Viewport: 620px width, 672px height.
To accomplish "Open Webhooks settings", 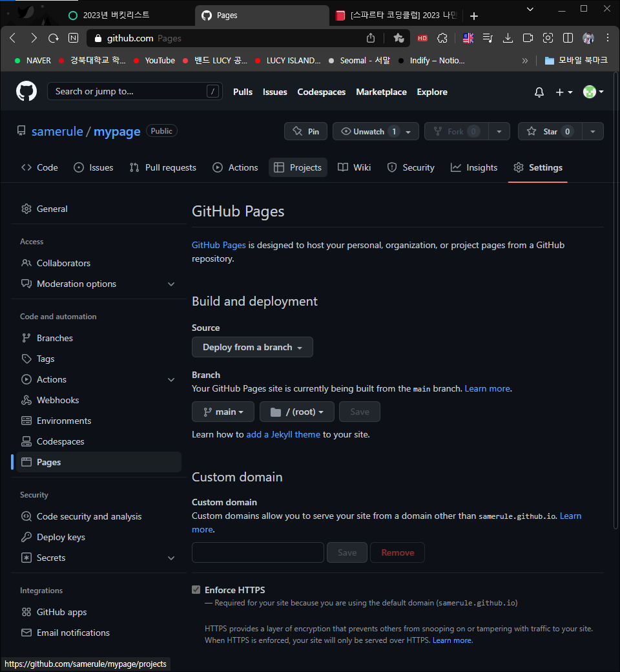I will click(99, 400).
